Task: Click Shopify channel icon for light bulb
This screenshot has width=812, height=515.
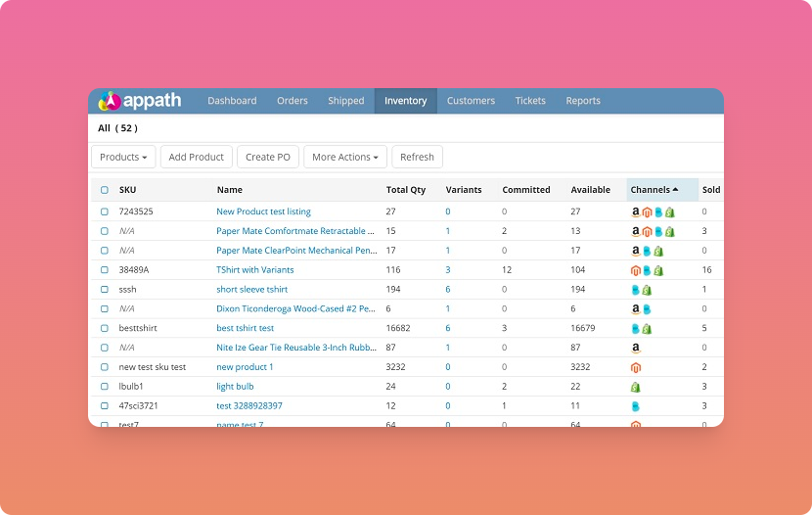Action: [636, 387]
